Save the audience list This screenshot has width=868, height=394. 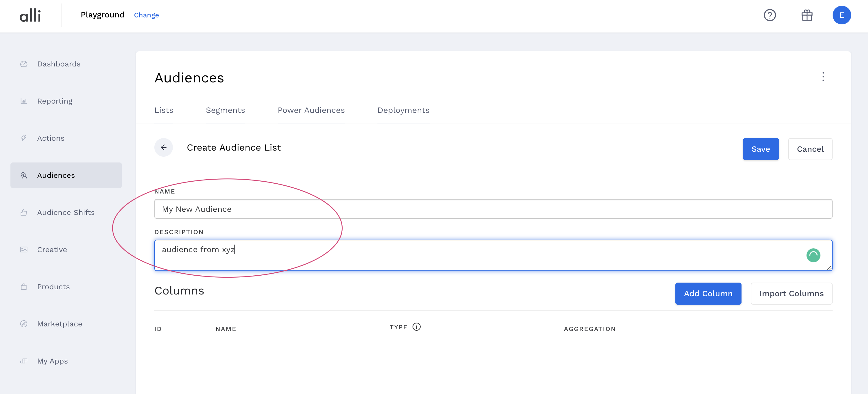[760, 149]
